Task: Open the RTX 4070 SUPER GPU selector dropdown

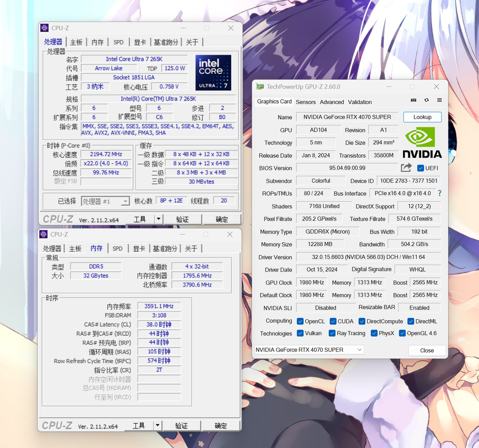Action: (x=309, y=350)
